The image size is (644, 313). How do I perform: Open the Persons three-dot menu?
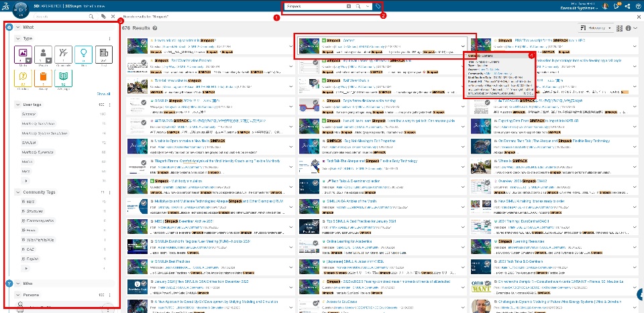tap(109, 295)
